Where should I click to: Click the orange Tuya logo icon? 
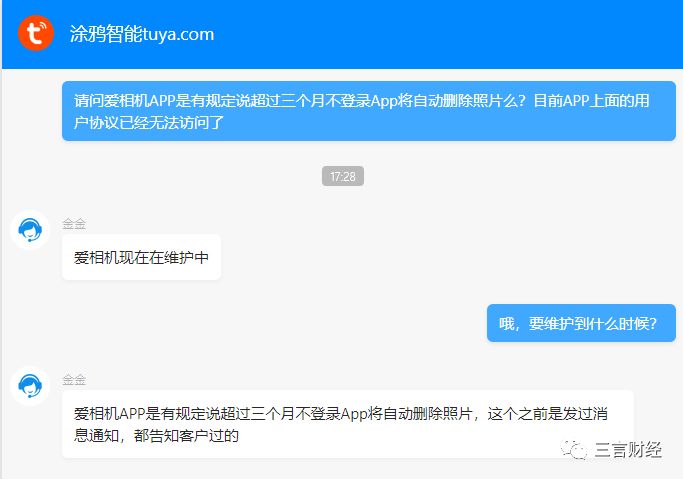tap(36, 33)
